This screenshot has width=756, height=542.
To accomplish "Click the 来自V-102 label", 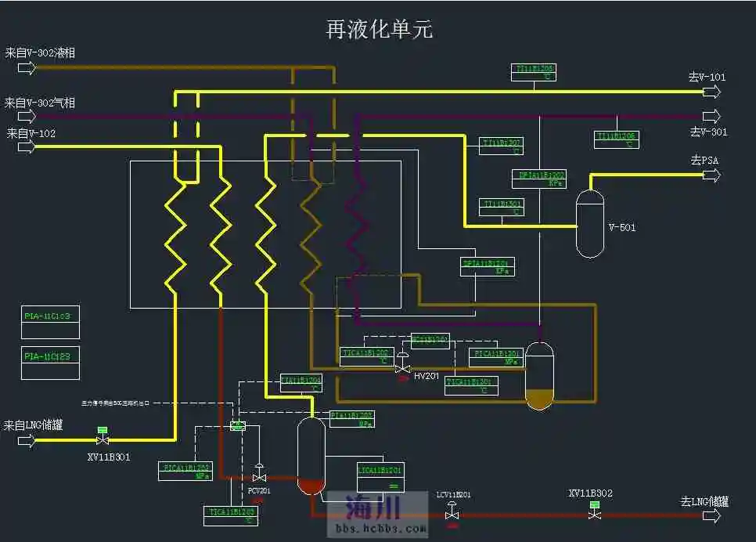I will pyautogui.click(x=31, y=133).
